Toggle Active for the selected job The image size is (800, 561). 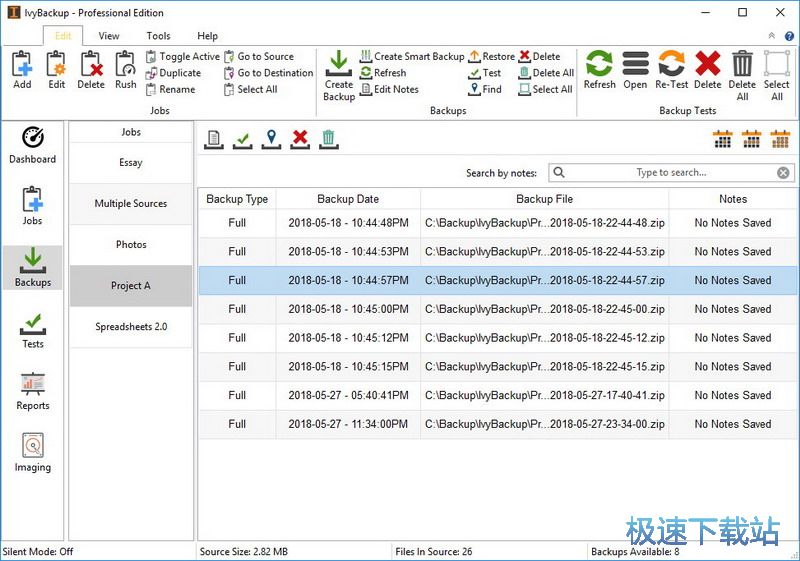click(x=183, y=57)
